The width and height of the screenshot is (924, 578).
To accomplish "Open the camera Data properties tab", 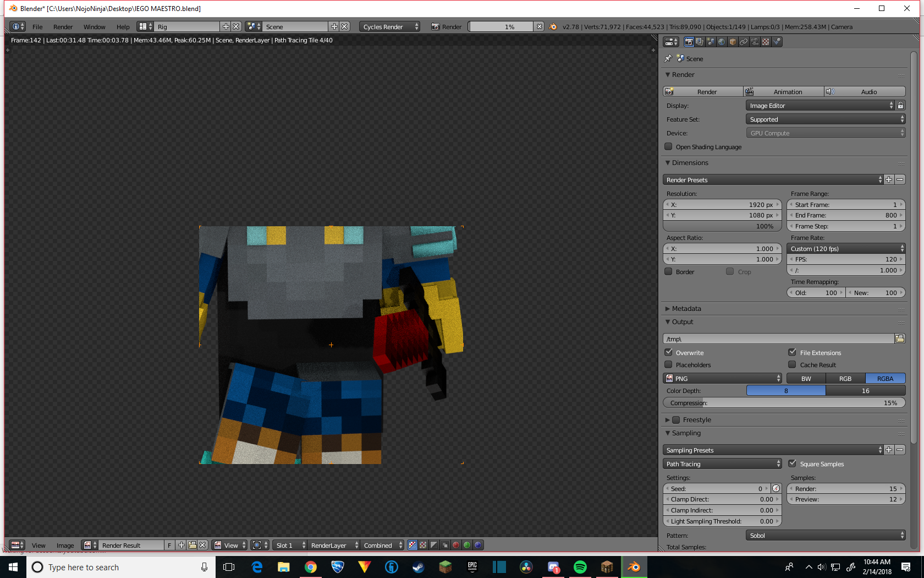I will coord(755,42).
